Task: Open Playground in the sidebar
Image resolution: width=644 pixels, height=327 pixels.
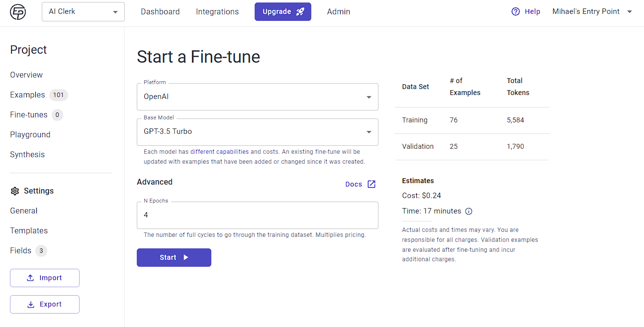Action: pyautogui.click(x=30, y=134)
